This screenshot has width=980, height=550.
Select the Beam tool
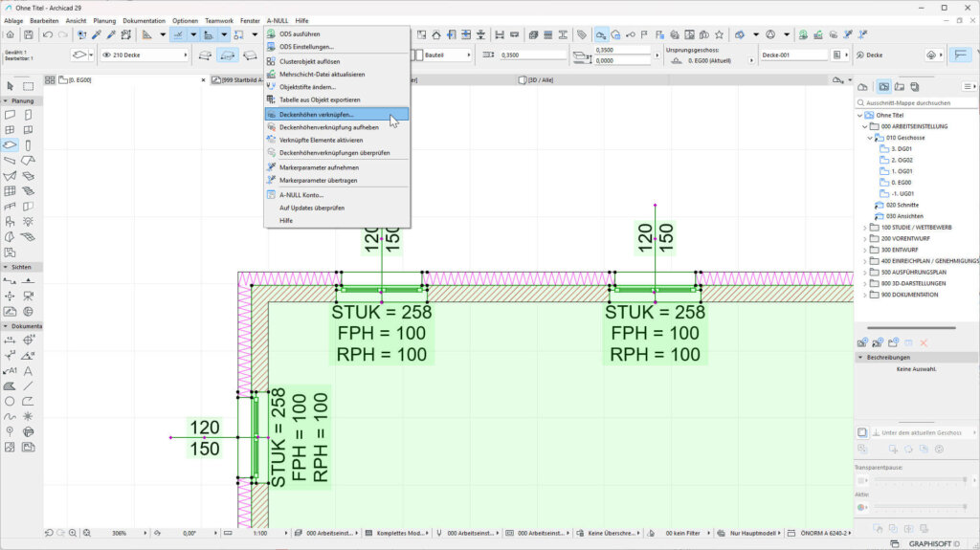10,161
